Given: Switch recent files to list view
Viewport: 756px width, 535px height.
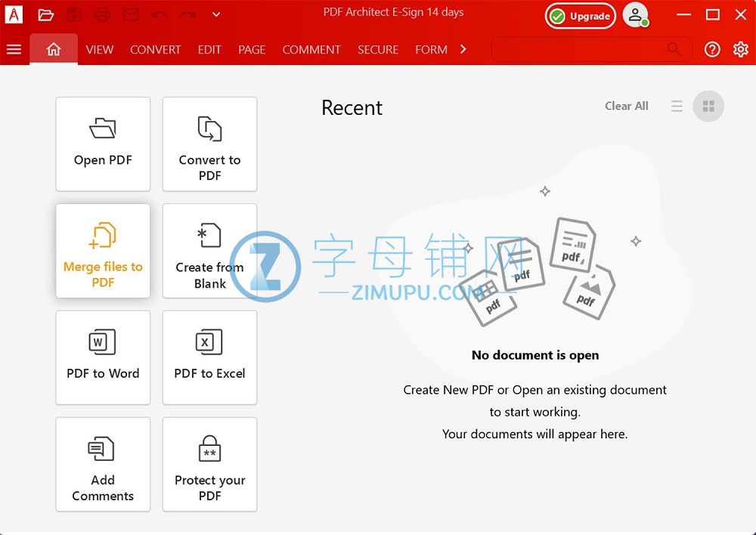Looking at the screenshot, I should pyautogui.click(x=677, y=106).
